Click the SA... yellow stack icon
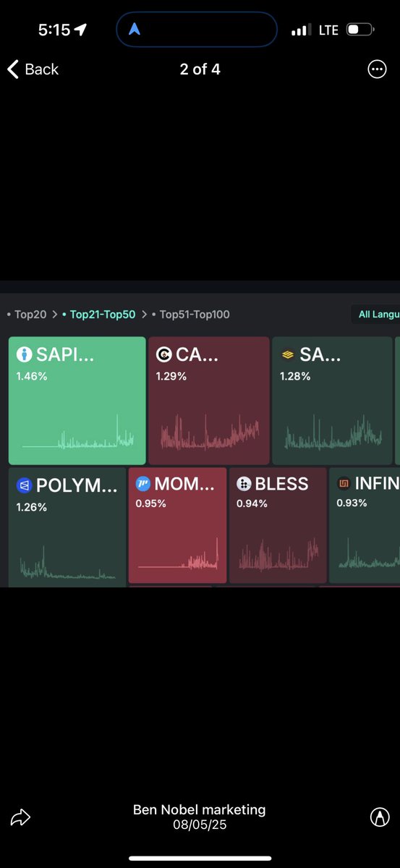400x868 pixels. coord(288,354)
